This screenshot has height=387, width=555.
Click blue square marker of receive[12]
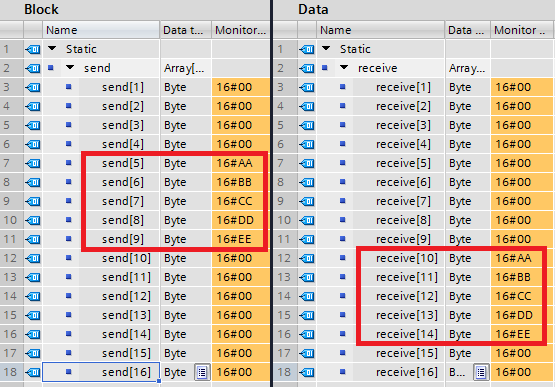[342, 296]
